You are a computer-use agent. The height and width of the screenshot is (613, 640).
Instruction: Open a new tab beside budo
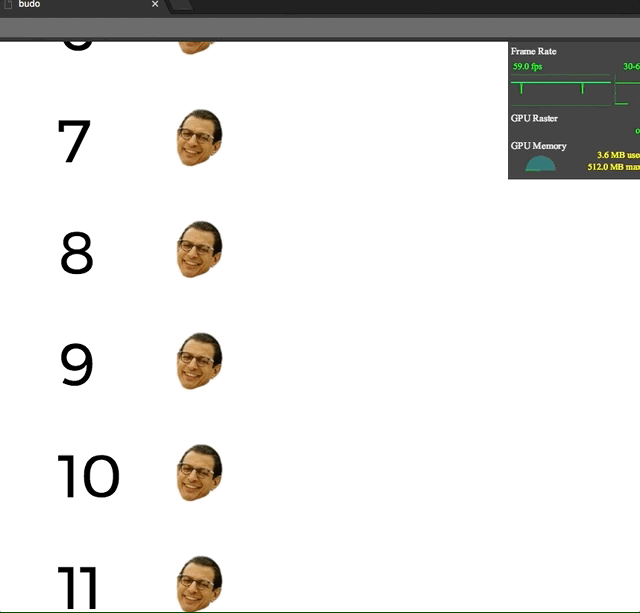pyautogui.click(x=180, y=5)
